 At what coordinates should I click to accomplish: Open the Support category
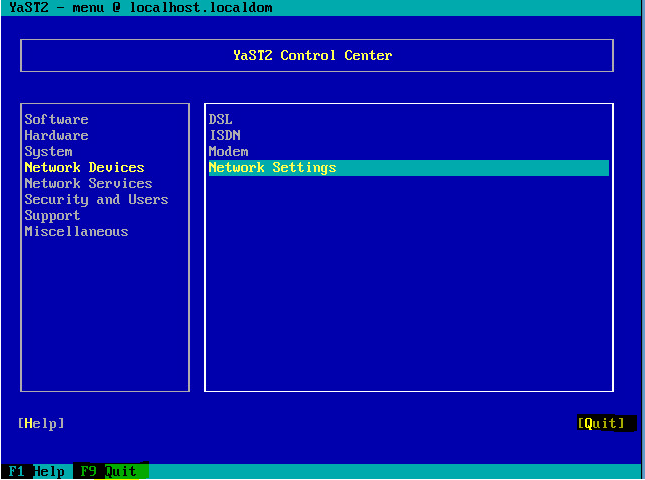point(52,216)
